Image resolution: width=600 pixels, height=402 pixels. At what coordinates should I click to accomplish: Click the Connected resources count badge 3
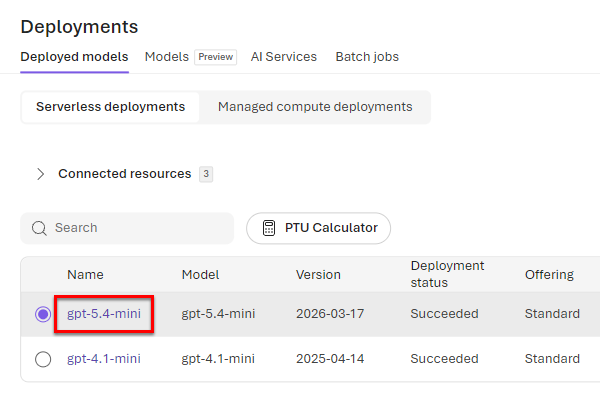click(x=206, y=174)
